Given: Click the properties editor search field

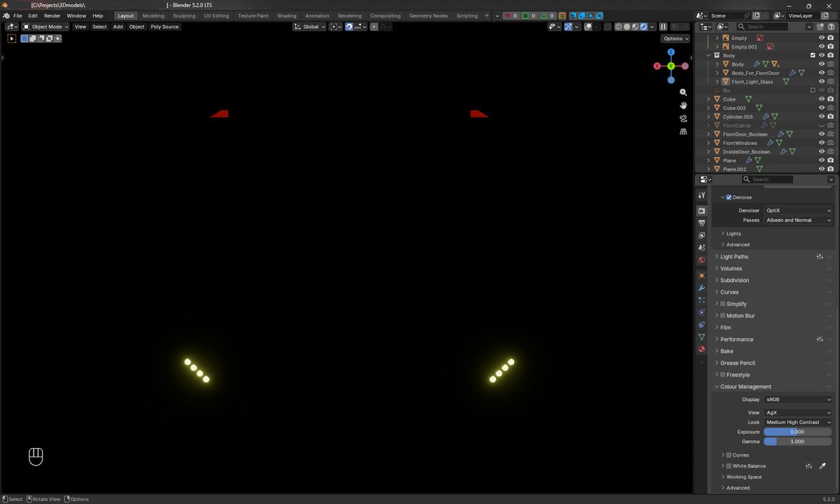Looking at the screenshot, I should (x=767, y=179).
